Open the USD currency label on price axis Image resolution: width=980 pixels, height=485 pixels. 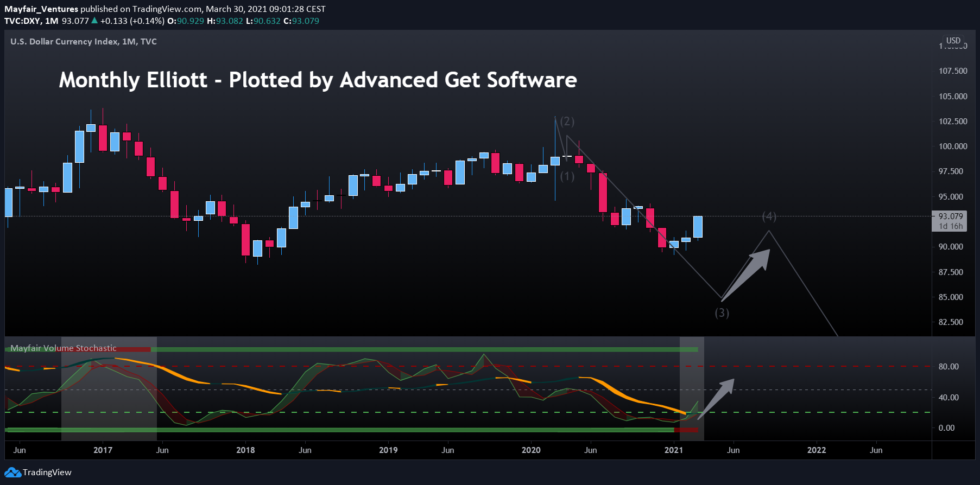(953, 41)
